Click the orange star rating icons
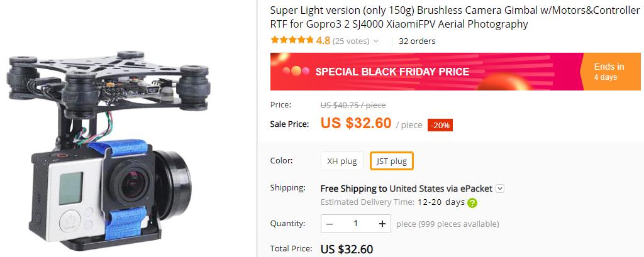Image resolution: width=644 pixels, height=257 pixels. click(292, 41)
